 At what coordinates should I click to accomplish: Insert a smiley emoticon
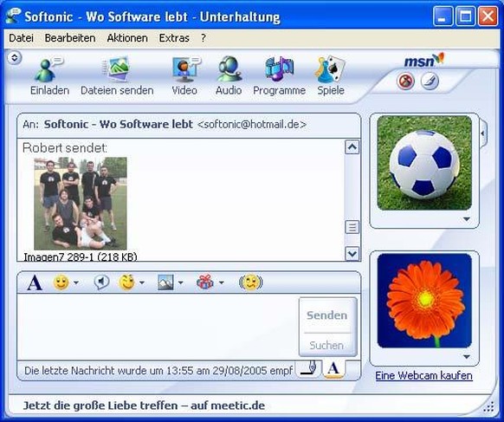coord(61,282)
